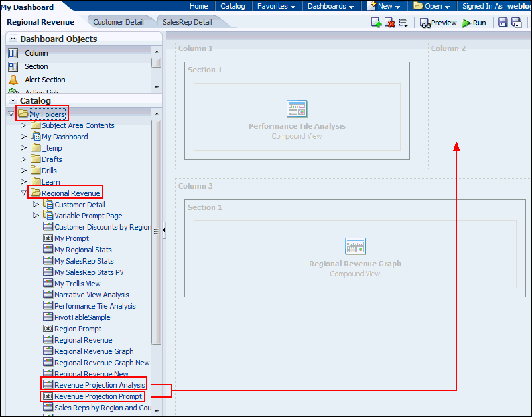Screen dimensions: 532x417
Task: Select the Regional Revenue tab
Action: [40, 22]
